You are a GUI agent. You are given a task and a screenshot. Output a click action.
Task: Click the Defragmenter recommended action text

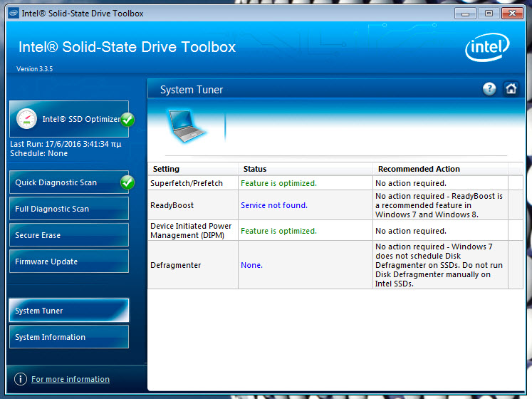click(x=439, y=265)
